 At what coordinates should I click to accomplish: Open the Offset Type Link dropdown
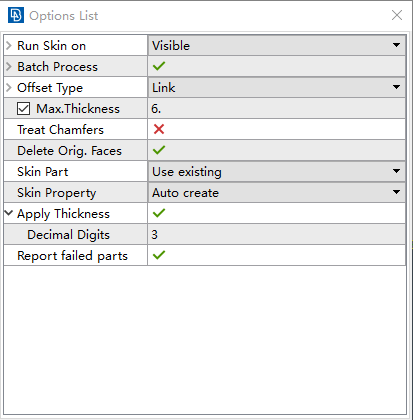click(x=277, y=87)
